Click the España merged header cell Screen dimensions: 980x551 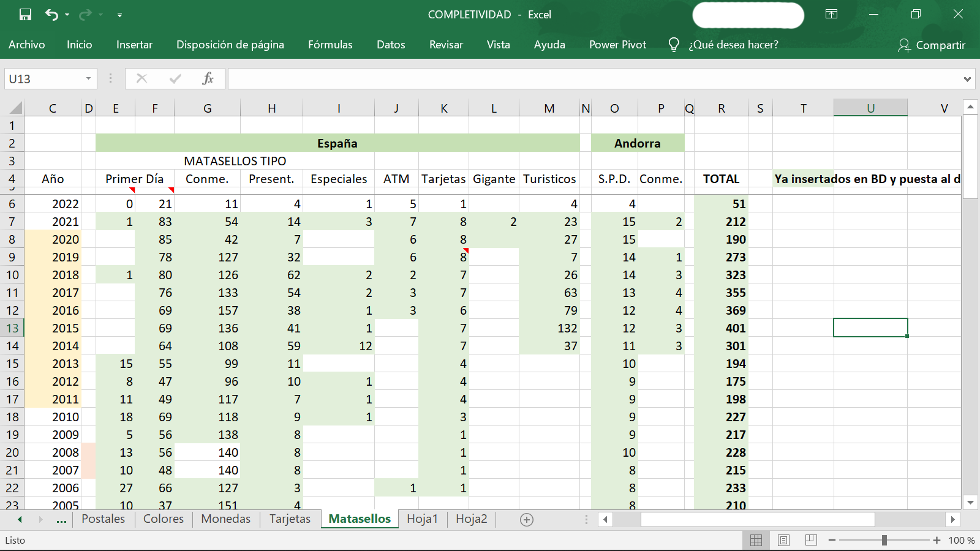pos(337,143)
